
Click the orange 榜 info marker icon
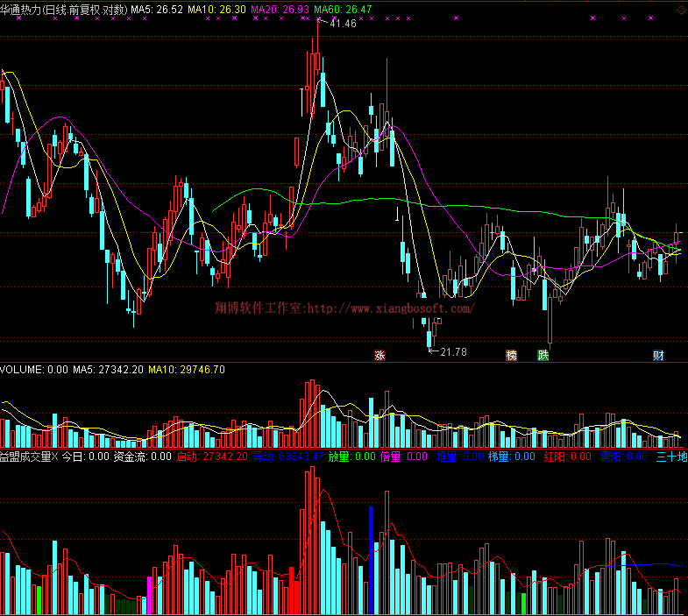511,356
